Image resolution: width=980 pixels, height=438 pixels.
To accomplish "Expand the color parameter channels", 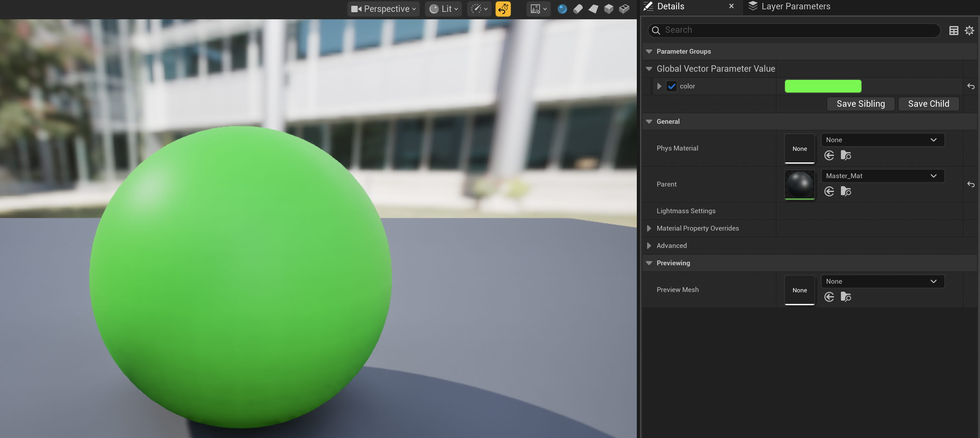I will (659, 86).
